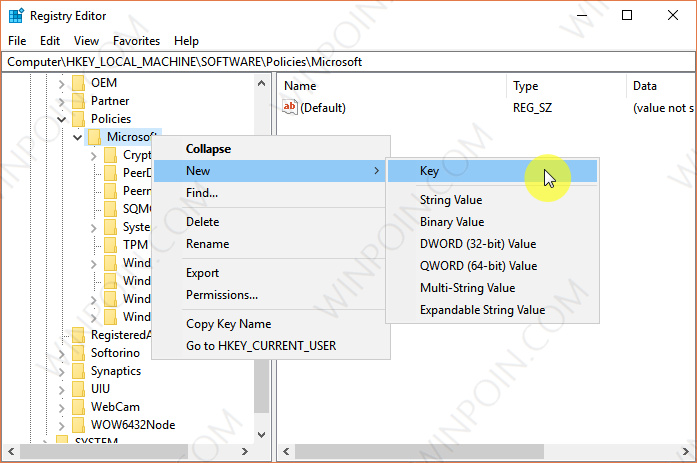Click the OEM folder icon
Viewport: 697px width, 463px height.
tap(78, 83)
